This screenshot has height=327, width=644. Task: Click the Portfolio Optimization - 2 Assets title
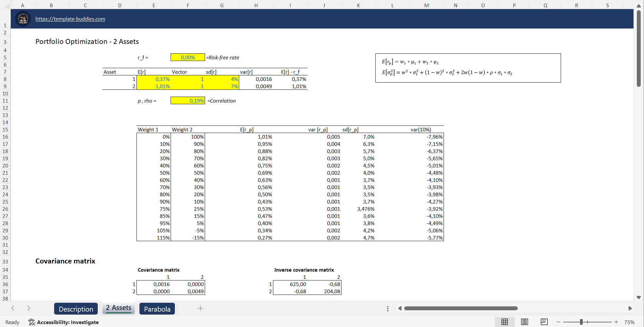(x=87, y=42)
